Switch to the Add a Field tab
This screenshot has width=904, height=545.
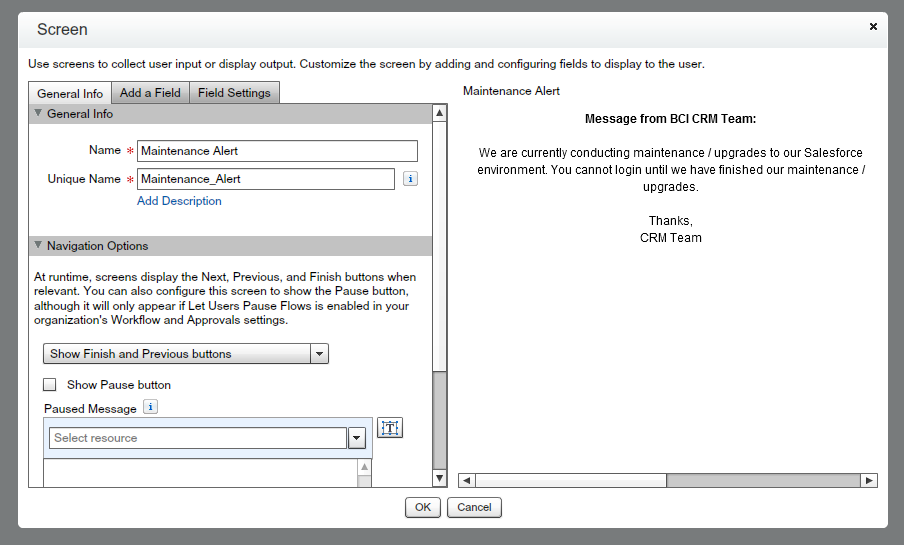(x=150, y=93)
